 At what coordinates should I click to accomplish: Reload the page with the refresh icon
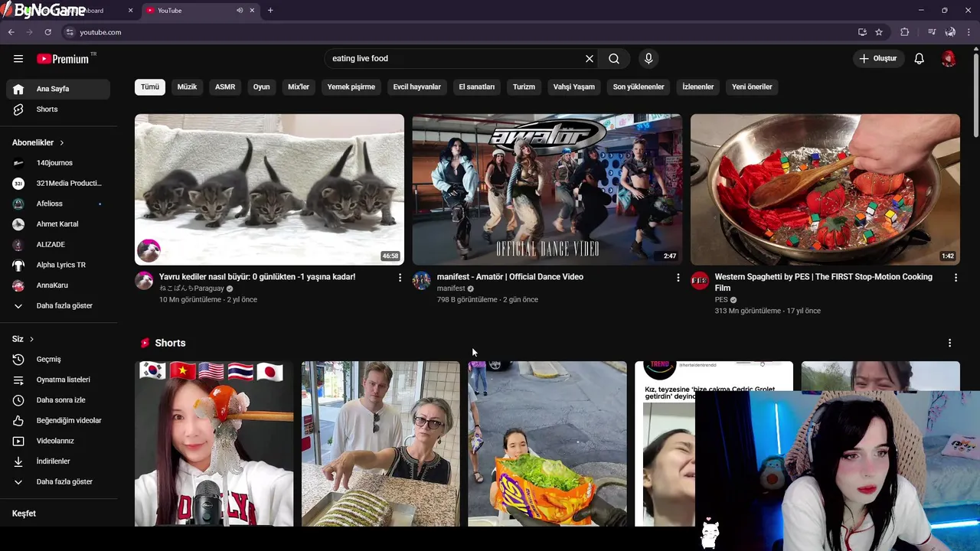pyautogui.click(x=47, y=32)
